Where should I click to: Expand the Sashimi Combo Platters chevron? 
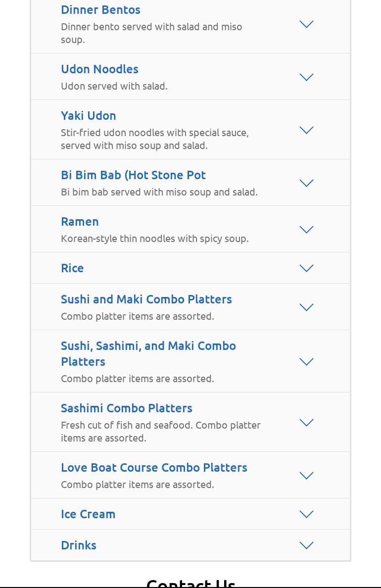(306, 423)
